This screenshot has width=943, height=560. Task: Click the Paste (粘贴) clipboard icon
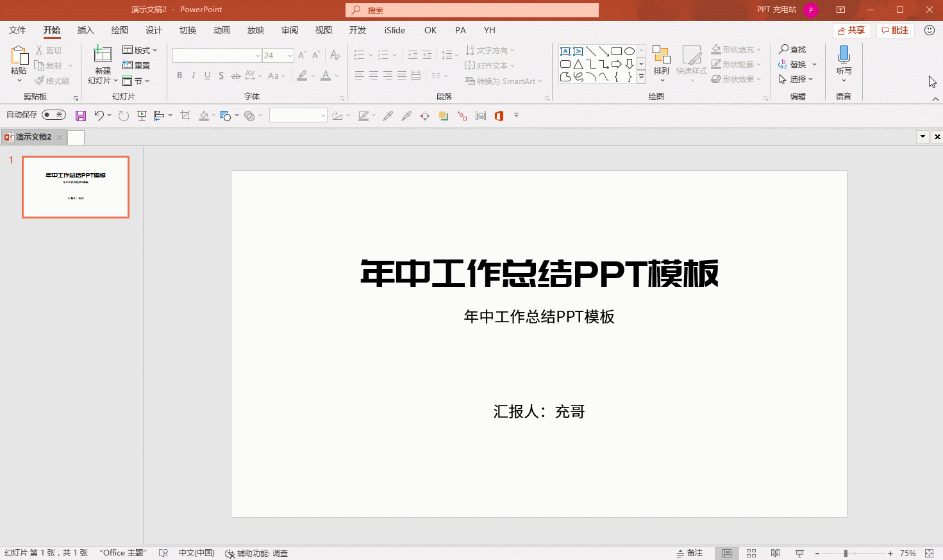(19, 56)
